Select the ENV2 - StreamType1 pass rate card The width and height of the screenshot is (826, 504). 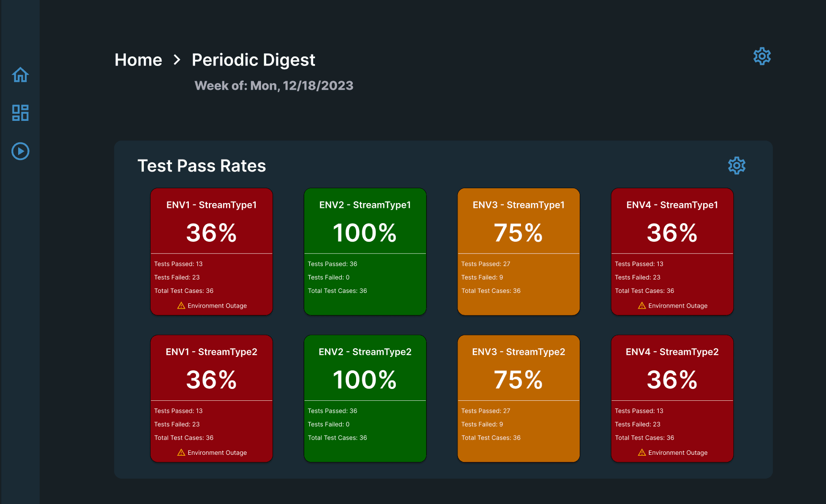tap(365, 252)
